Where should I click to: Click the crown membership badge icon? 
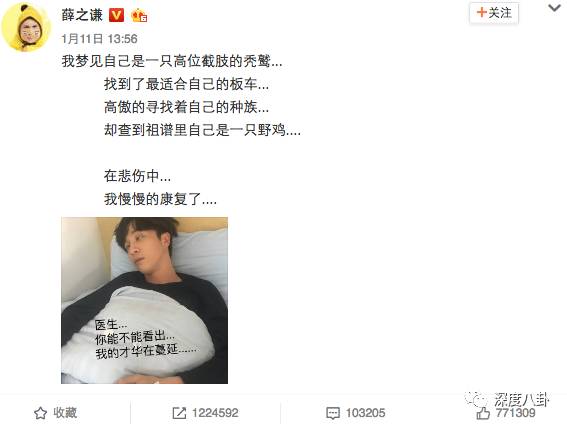139,16
